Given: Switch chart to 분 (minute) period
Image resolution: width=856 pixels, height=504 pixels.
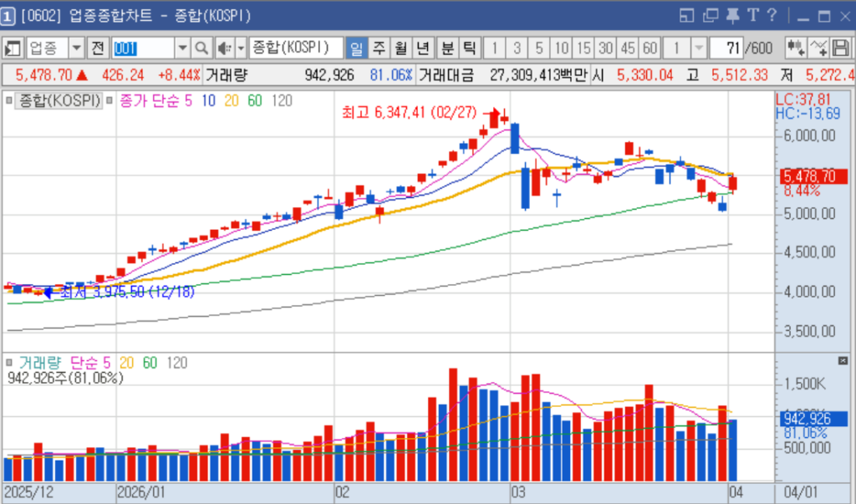Looking at the screenshot, I should (x=447, y=48).
